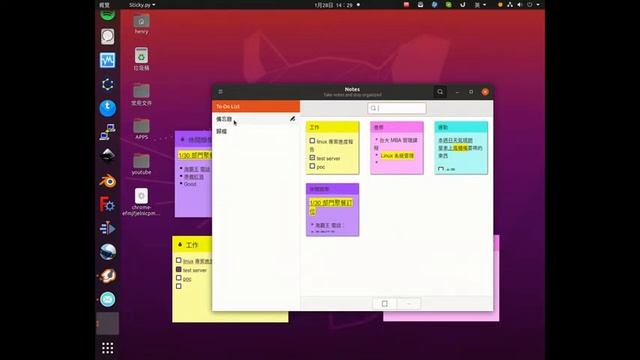Image resolution: width=640 pixels, height=360 pixels.
Task: Open the yellow 工作 note thumbnail
Action: 333,148
